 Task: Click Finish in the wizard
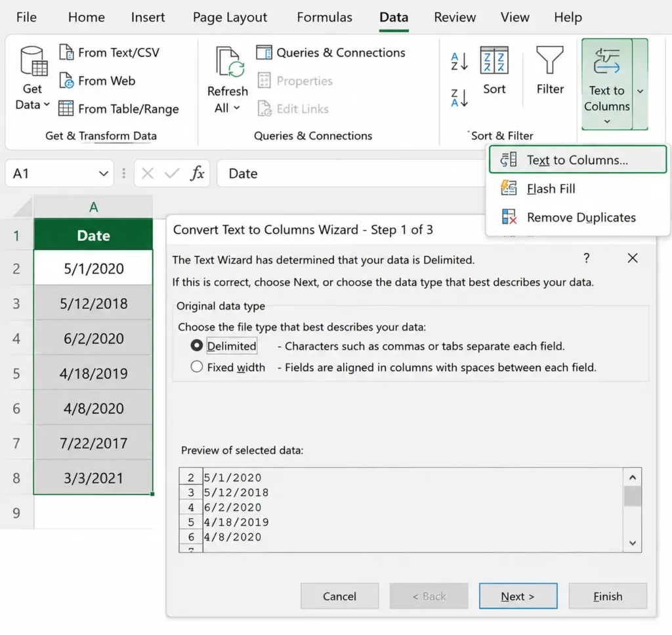[608, 596]
